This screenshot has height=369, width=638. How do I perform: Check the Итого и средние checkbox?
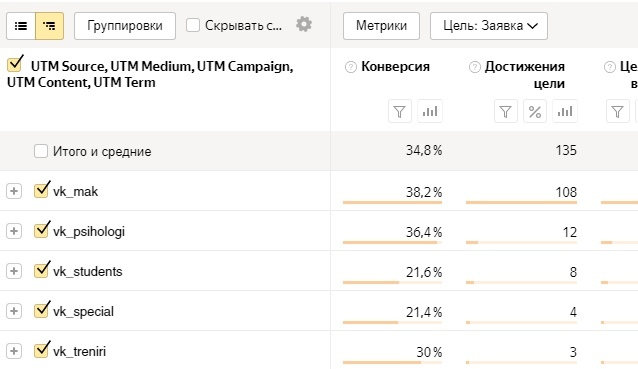point(41,151)
